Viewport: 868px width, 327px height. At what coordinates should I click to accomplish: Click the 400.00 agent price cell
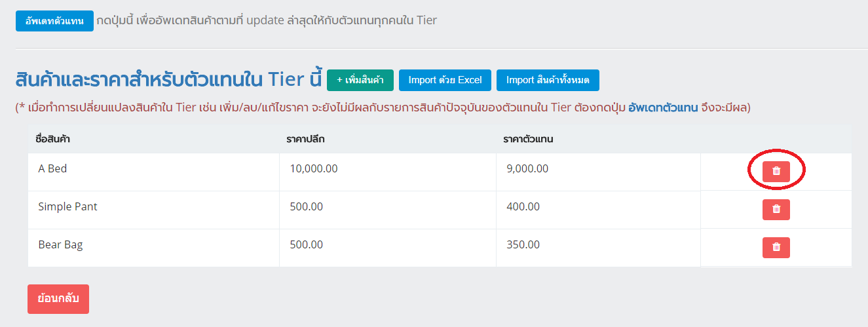coord(523,206)
